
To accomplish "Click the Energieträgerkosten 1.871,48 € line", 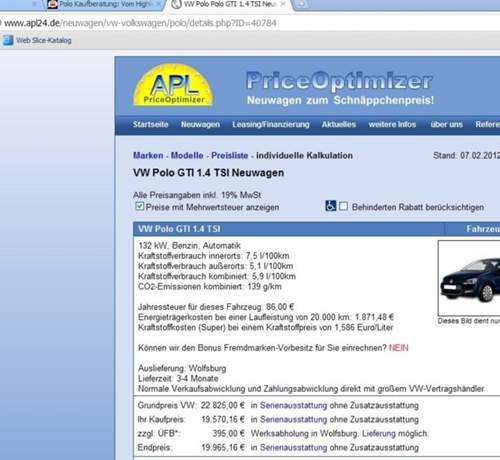I will (x=266, y=317).
